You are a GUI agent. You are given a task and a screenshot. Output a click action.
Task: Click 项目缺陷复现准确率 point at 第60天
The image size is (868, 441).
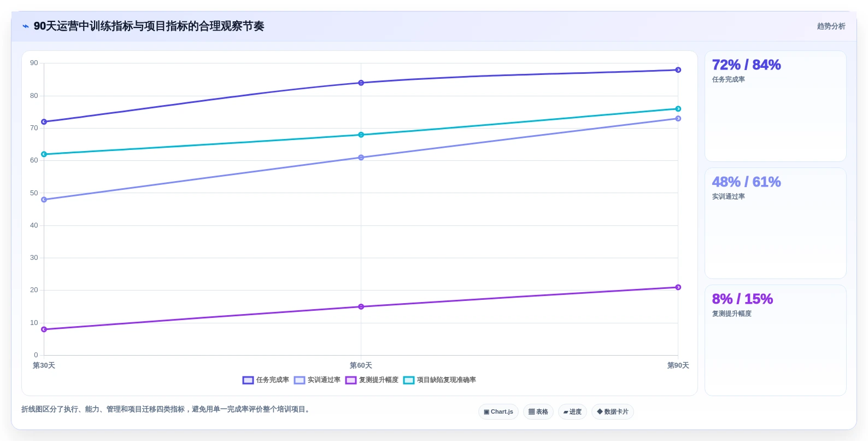coord(361,135)
